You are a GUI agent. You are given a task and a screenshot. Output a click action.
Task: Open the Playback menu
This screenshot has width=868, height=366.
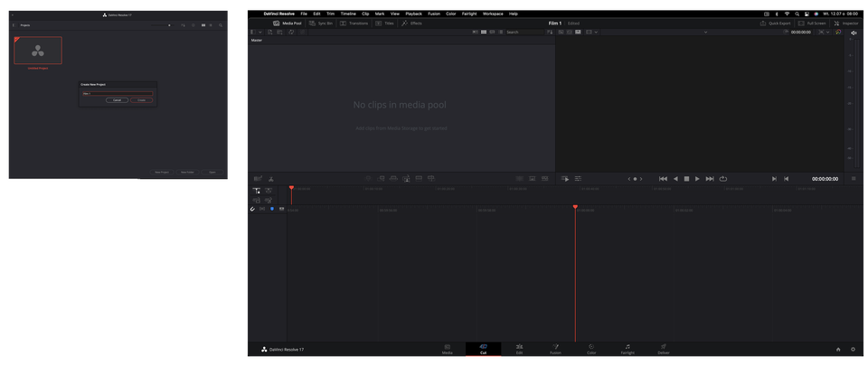click(x=413, y=14)
